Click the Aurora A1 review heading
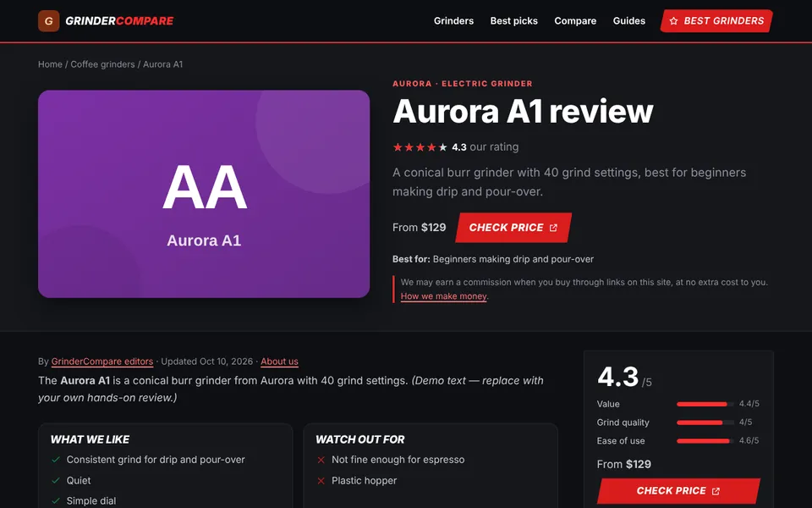This screenshot has height=508, width=812. pos(523,111)
